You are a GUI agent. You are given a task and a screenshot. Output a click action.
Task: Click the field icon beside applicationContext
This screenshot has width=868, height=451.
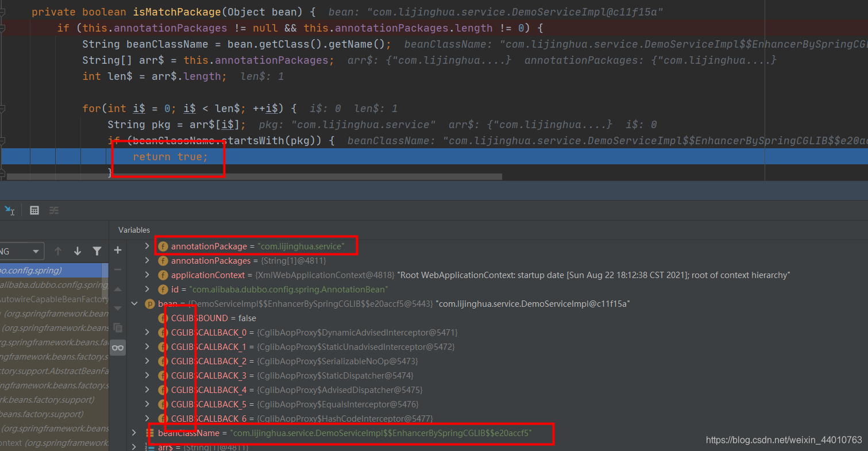(163, 275)
